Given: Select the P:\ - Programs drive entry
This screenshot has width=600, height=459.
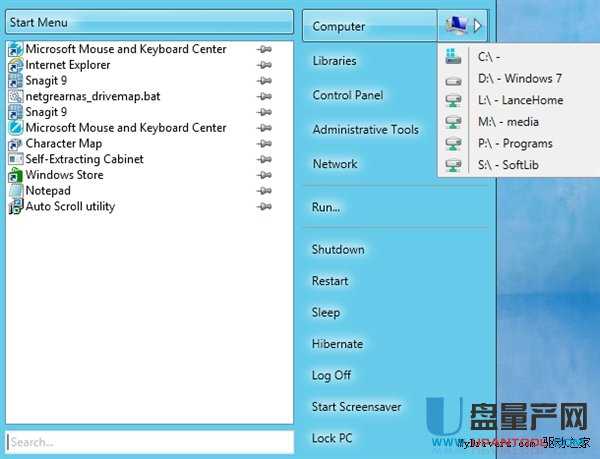Looking at the screenshot, I should [x=514, y=143].
